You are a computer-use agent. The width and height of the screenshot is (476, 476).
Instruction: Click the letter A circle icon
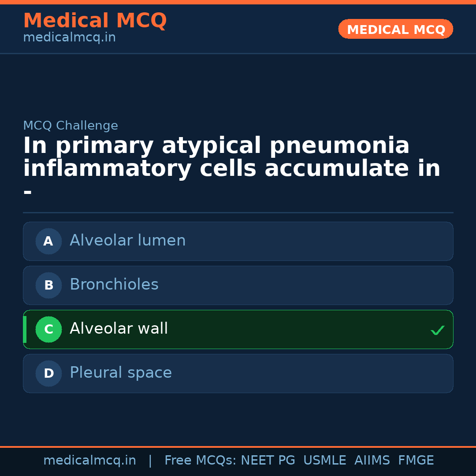point(48,241)
